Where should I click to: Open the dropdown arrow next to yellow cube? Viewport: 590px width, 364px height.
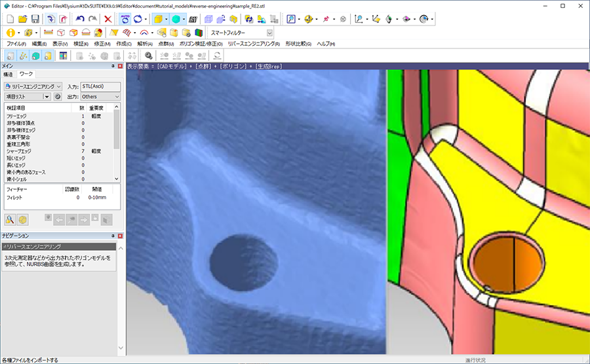click(167, 19)
